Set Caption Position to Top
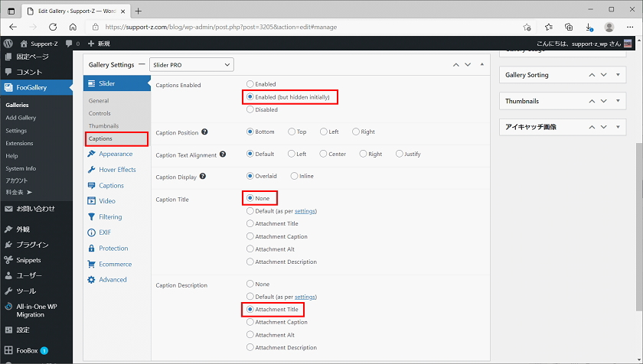The height and width of the screenshot is (364, 643). [292, 132]
